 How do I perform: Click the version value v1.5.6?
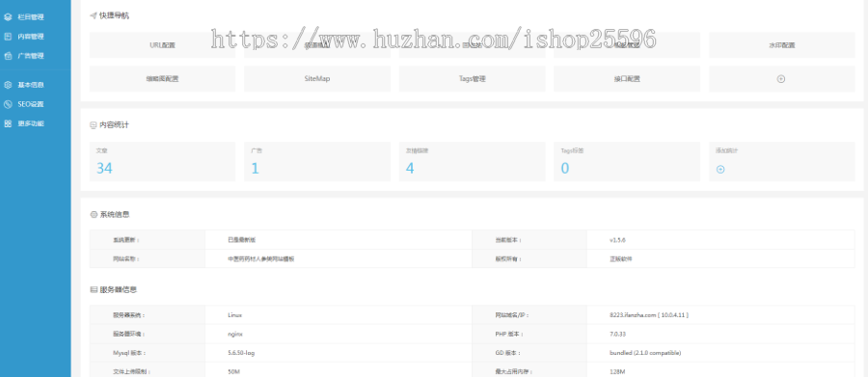(617, 240)
